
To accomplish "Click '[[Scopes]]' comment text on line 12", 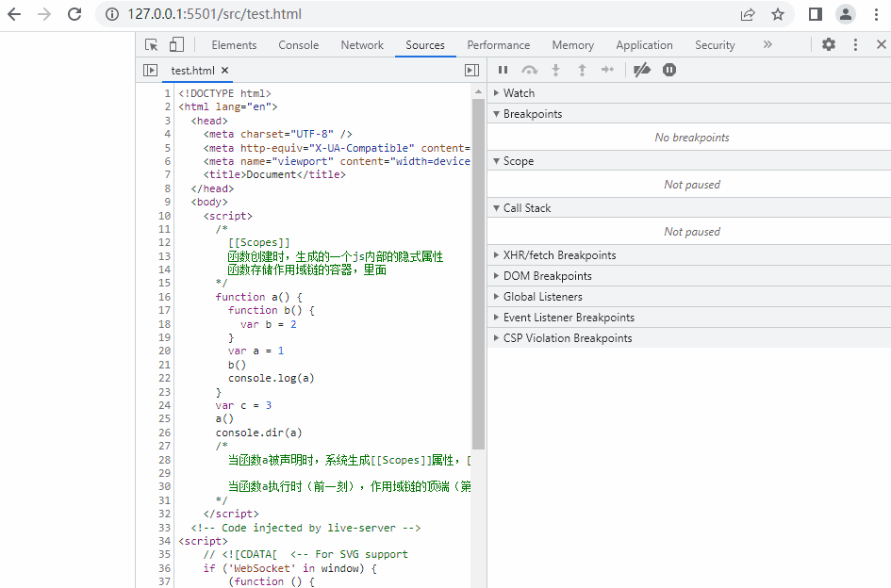I will click(259, 242).
